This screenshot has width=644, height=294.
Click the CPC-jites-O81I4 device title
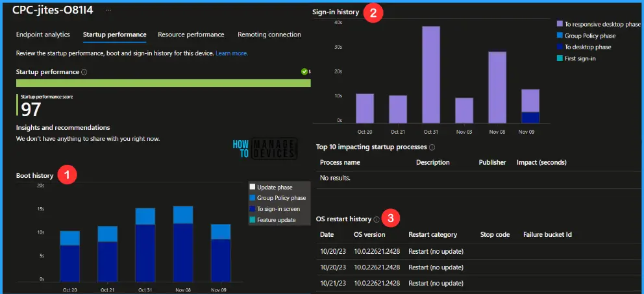(x=53, y=10)
